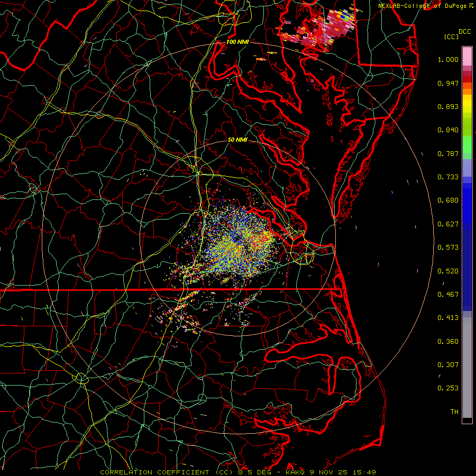This screenshot has height=476, width=476.
Task: Click the [CC] units label
Action: pyautogui.click(x=451, y=36)
